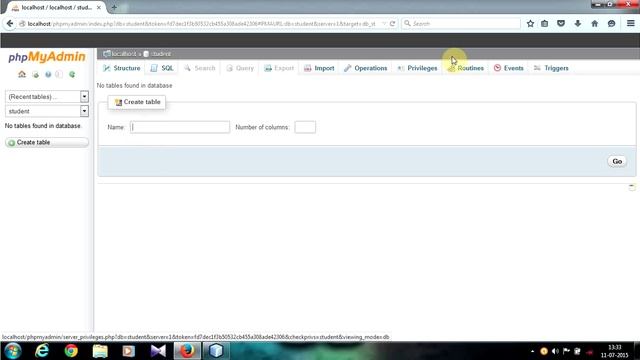Click the Go button

[x=617, y=161]
